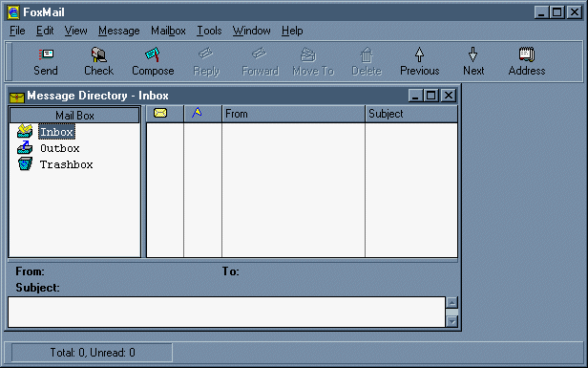Go to Previous message arrow
The image size is (588, 368).
pyautogui.click(x=419, y=54)
